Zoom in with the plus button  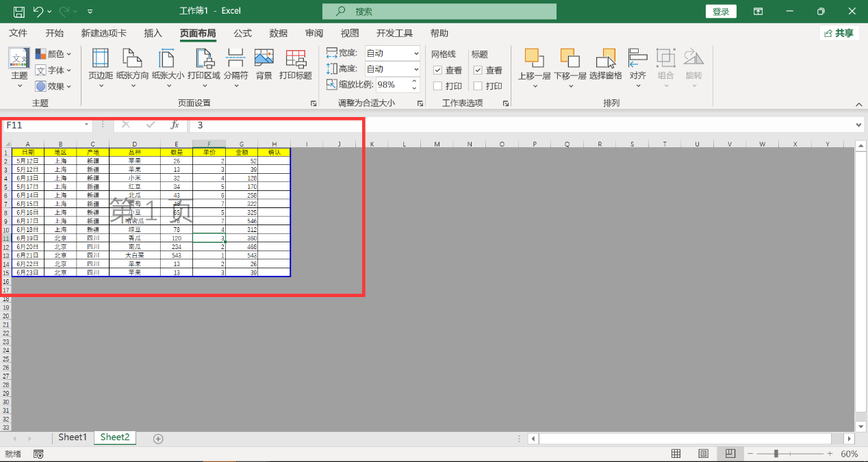click(x=829, y=454)
